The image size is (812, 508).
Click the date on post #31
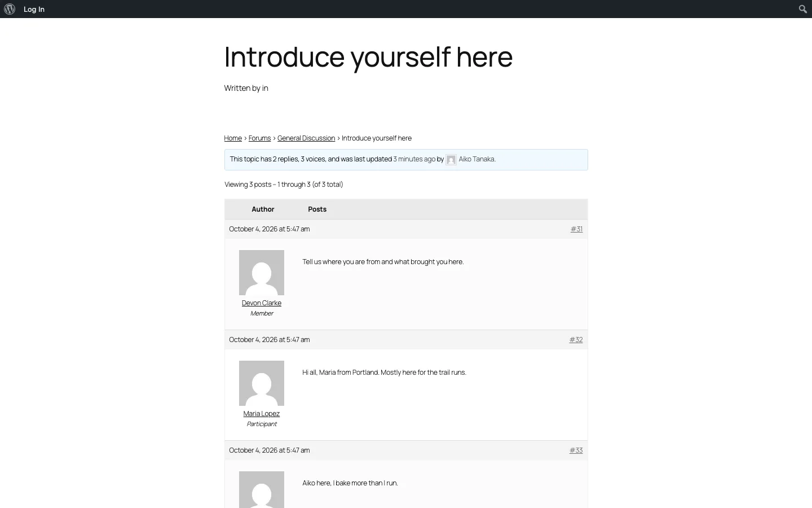270,229
